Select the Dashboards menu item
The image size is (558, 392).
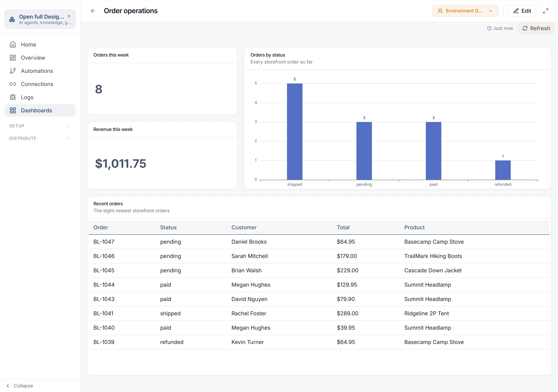click(40, 111)
